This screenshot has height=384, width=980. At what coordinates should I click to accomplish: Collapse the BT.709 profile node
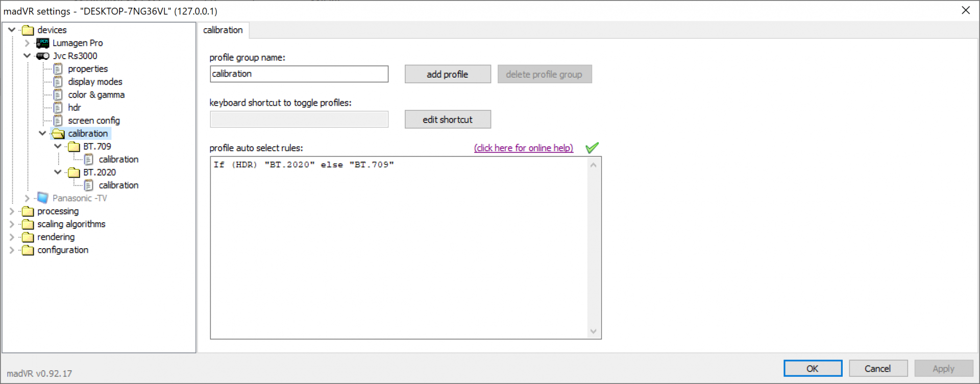pos(58,147)
